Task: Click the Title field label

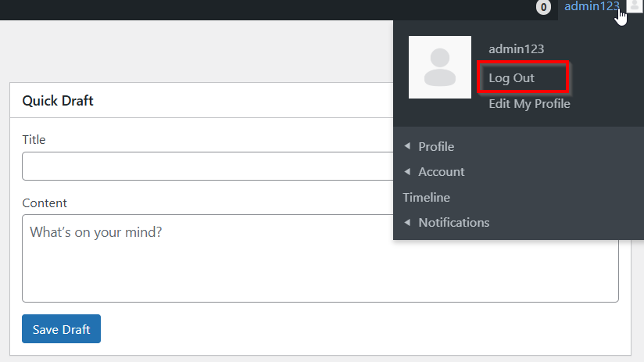Action: click(x=34, y=140)
